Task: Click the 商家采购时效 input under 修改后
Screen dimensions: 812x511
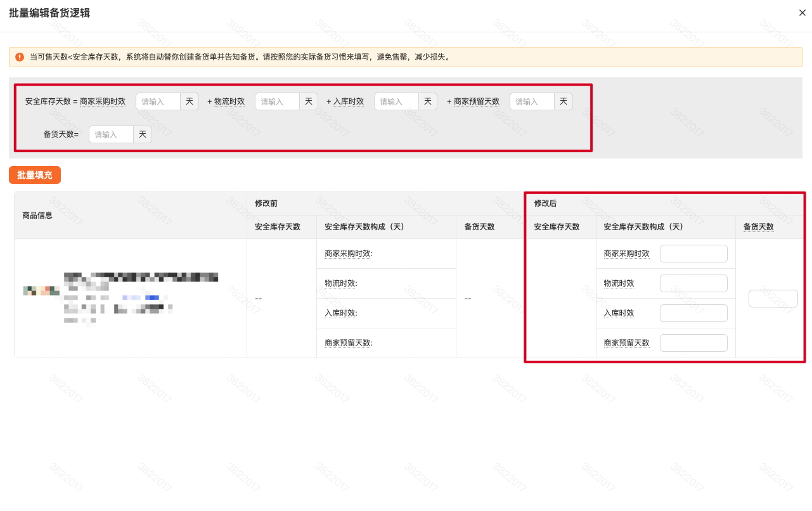Action: point(693,253)
